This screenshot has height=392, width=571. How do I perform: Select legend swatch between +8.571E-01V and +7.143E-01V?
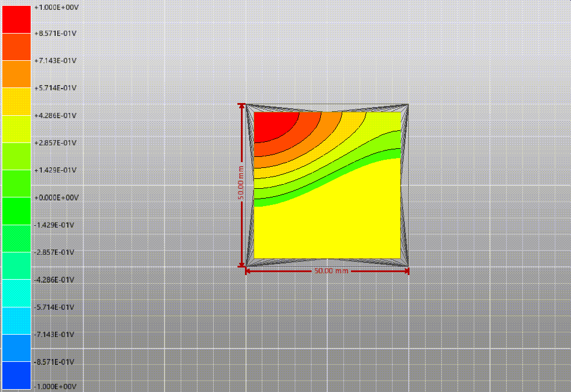click(16, 47)
